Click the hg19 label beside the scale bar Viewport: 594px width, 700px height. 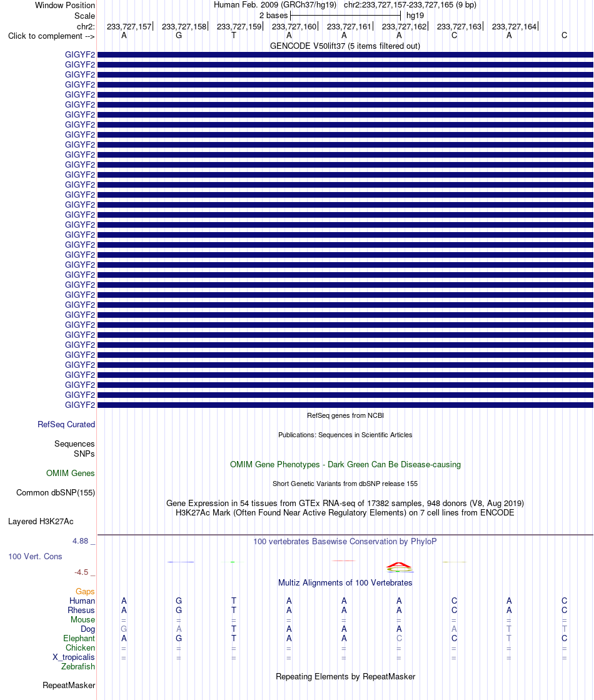click(x=415, y=15)
